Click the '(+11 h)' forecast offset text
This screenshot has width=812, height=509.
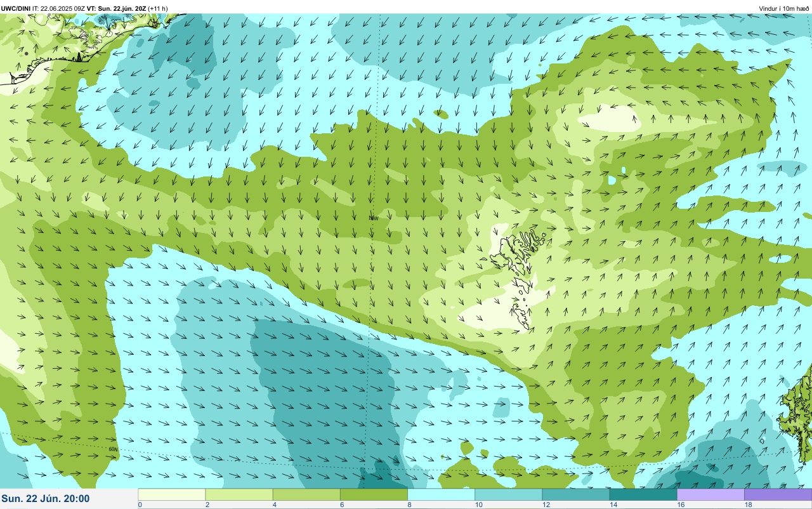pyautogui.click(x=158, y=9)
